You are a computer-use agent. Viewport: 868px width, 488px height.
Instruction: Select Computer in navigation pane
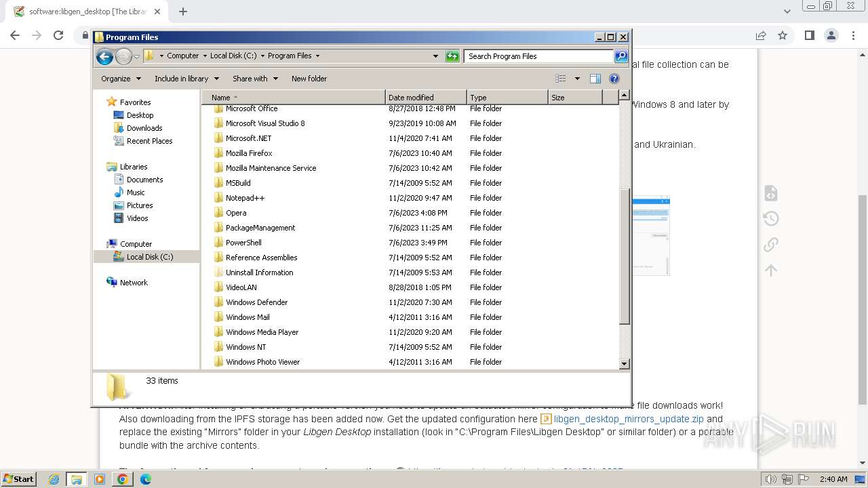click(x=136, y=244)
